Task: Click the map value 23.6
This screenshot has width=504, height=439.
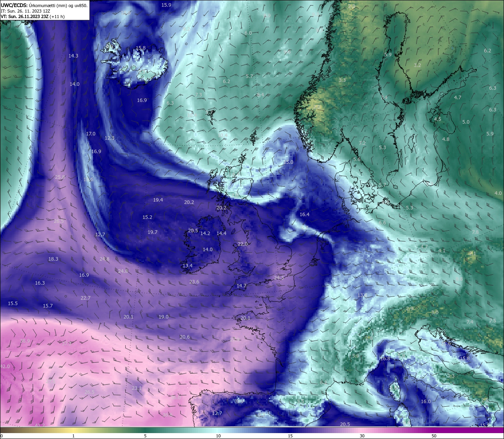Action: (194, 282)
